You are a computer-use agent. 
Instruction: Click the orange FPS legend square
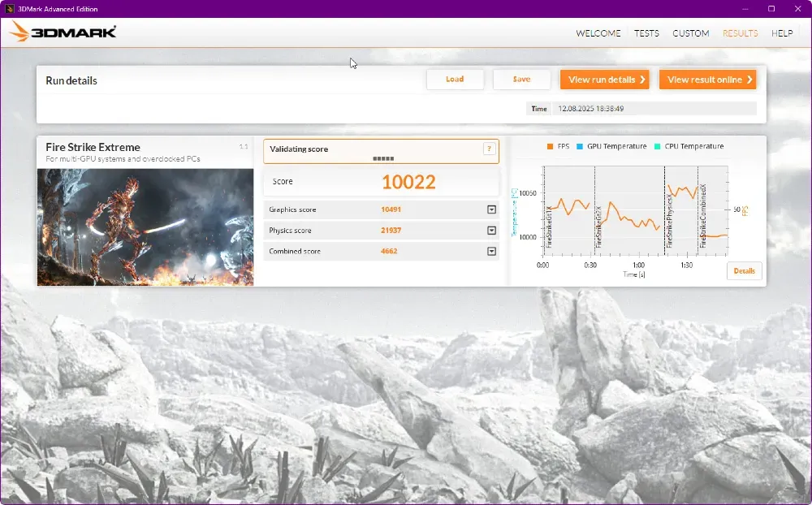pyautogui.click(x=549, y=146)
